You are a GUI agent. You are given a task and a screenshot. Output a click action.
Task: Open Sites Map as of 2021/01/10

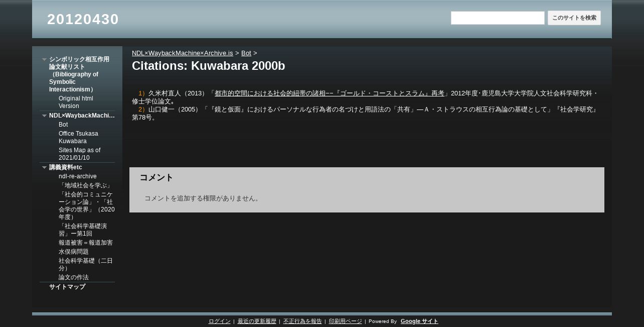coord(79,154)
